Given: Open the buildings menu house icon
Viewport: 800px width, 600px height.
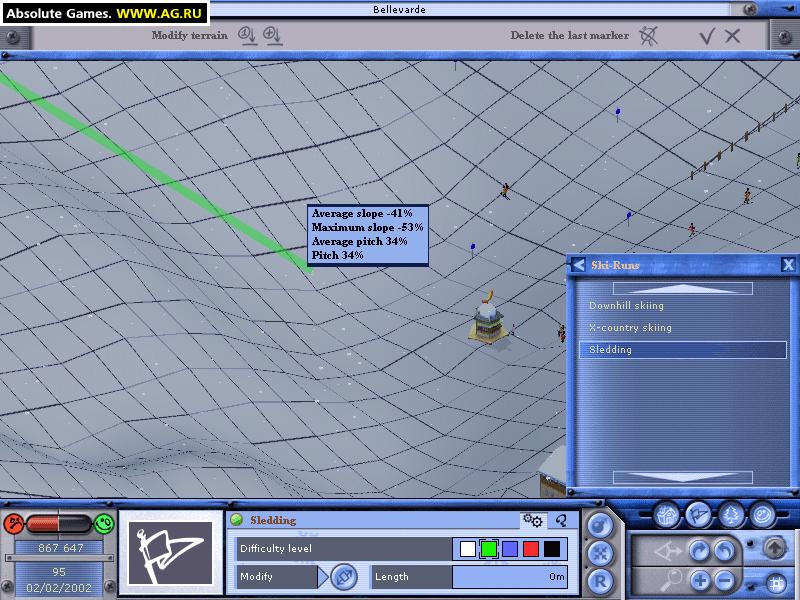Looking at the screenshot, I should 666,516.
